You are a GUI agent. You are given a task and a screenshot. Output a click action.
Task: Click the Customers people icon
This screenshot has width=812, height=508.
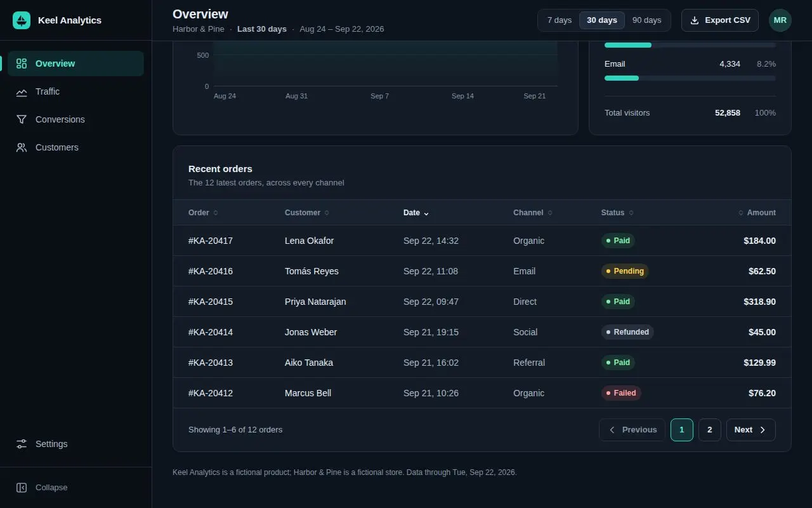[22, 147]
